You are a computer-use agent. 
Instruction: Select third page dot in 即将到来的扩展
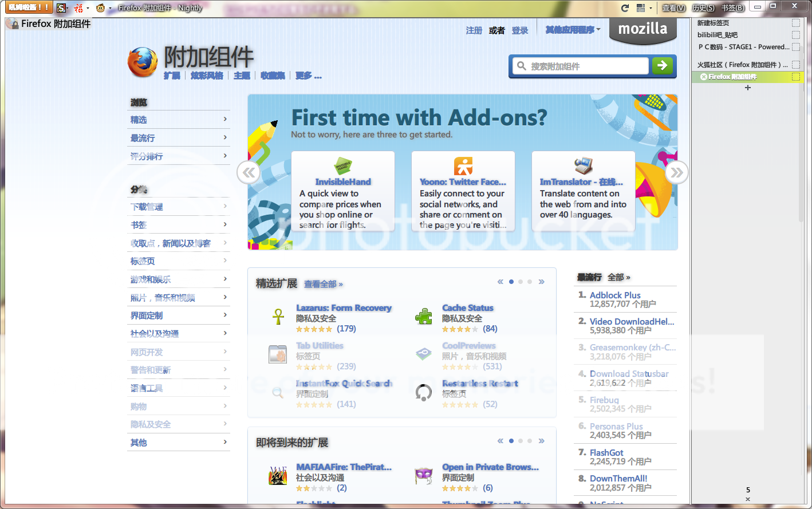530,441
